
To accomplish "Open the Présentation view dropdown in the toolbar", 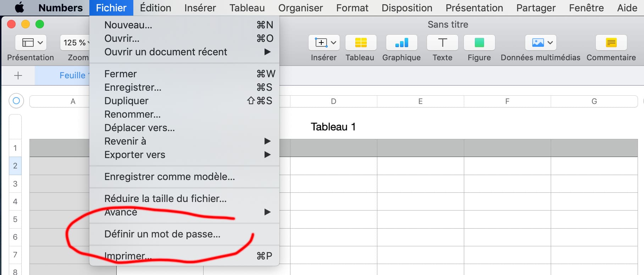I will click(31, 43).
